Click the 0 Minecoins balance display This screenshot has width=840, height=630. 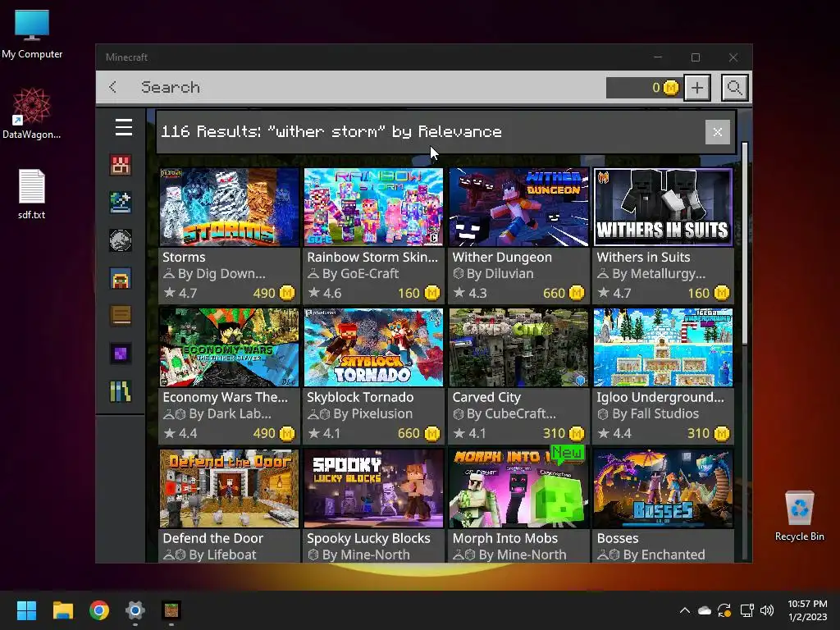pyautogui.click(x=643, y=87)
